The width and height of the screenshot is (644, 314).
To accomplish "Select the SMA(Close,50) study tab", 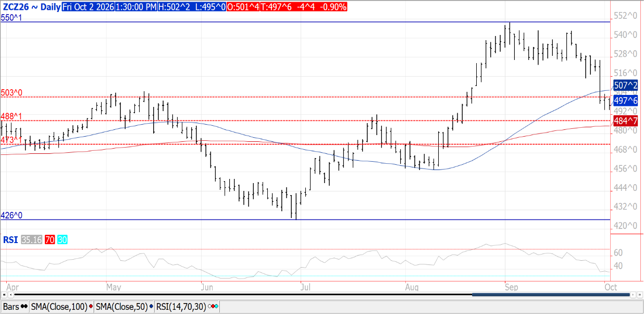I will click(x=124, y=306).
